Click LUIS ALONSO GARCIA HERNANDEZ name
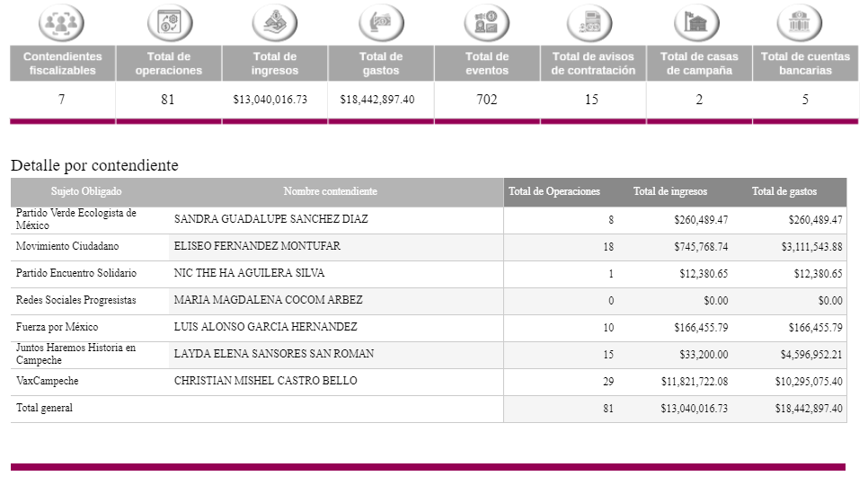This screenshot has height=485, width=868. point(266,327)
